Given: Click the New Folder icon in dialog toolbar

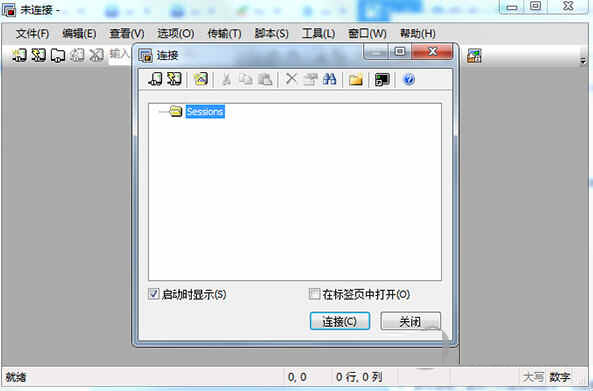Looking at the screenshot, I should (356, 79).
